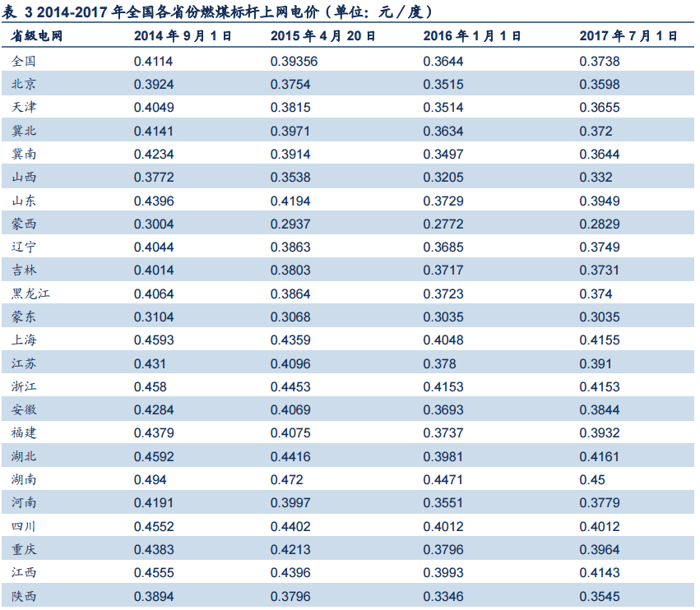
Task: Select the 黑龙江 row label
Action: click(31, 293)
